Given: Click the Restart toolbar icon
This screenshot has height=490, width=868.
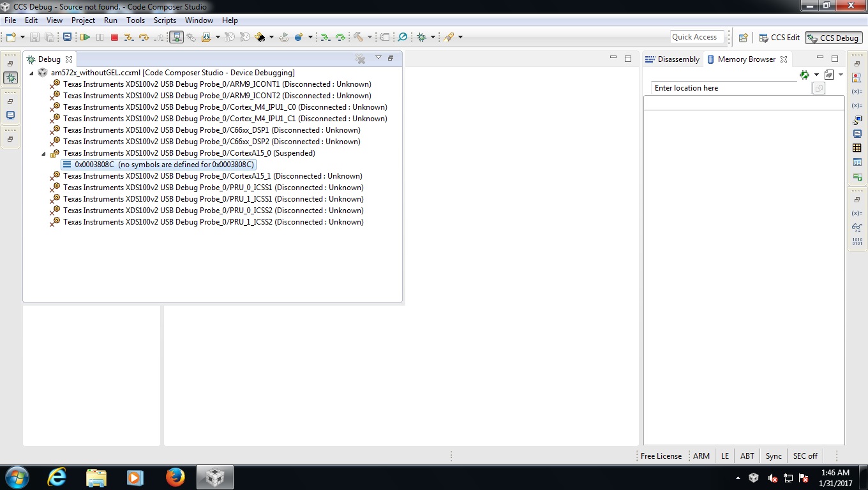Looking at the screenshot, I should tap(284, 37).
